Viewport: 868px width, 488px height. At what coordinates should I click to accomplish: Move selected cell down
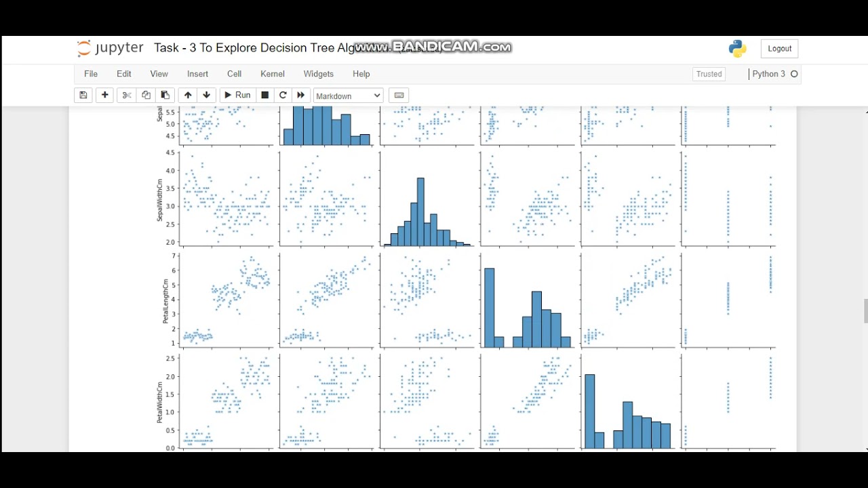[x=207, y=96]
